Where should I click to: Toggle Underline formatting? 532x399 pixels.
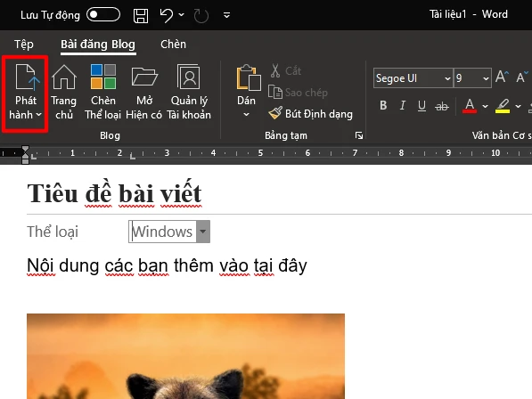tap(422, 106)
